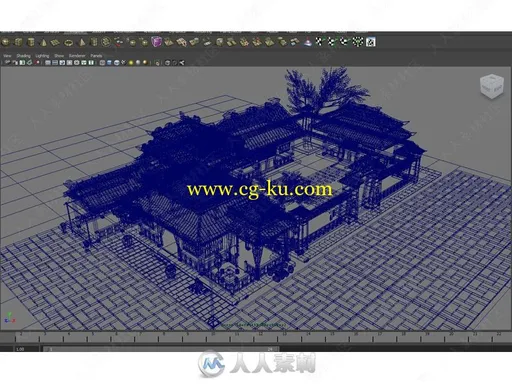Screen dimensions: 512x384
Task: Open the View panel menu
Action: [7, 56]
